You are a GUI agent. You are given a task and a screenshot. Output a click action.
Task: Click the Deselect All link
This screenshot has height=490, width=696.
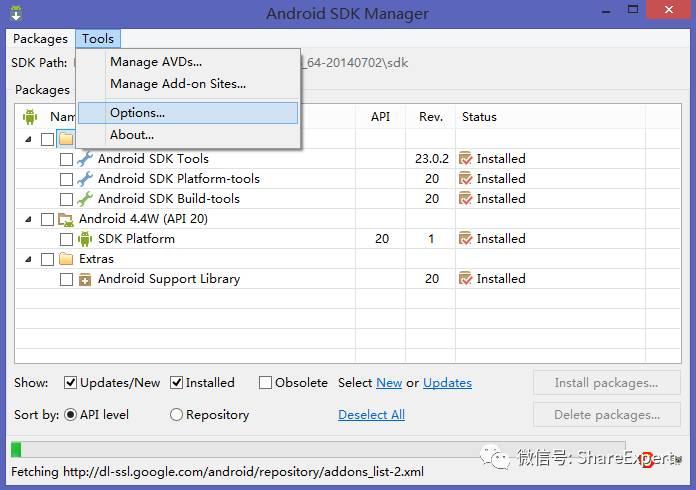click(x=371, y=414)
